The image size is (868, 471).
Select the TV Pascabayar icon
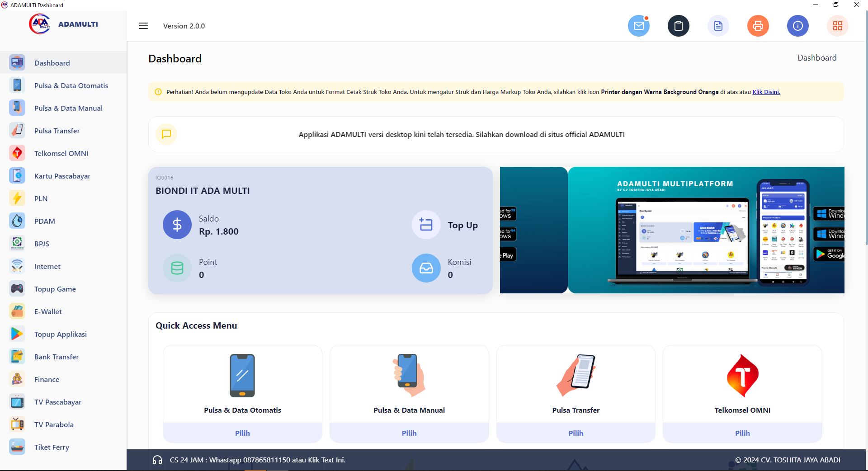17,401
